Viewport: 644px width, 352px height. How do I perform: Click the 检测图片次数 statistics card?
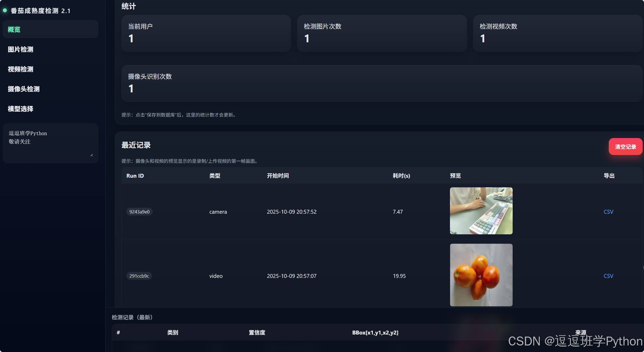coord(382,33)
